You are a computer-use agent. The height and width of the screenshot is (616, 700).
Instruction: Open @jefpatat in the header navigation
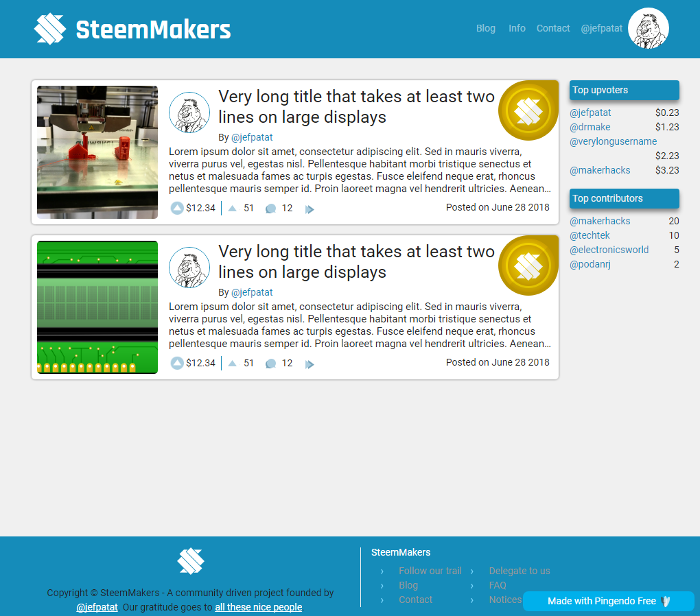[601, 28]
